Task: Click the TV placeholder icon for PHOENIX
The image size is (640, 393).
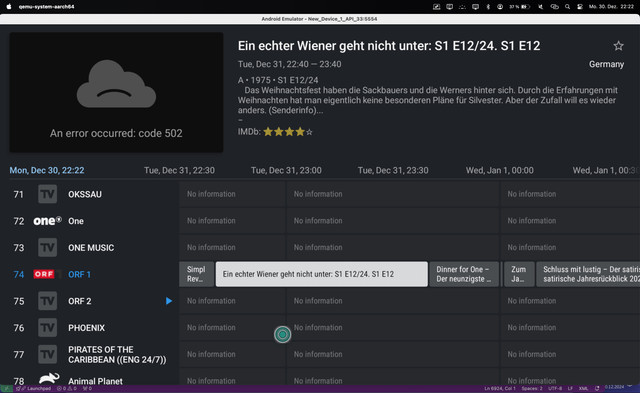Action: point(47,328)
